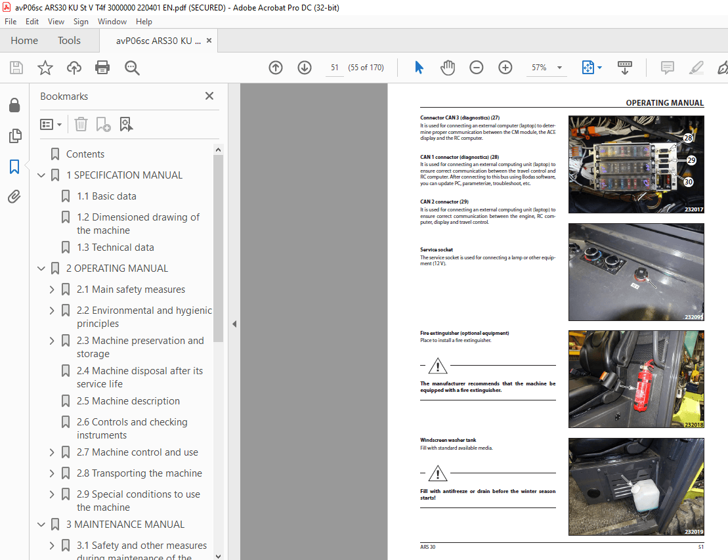The height and width of the screenshot is (560, 728).
Task: Toggle the Security settings lock panel
Action: (15, 105)
